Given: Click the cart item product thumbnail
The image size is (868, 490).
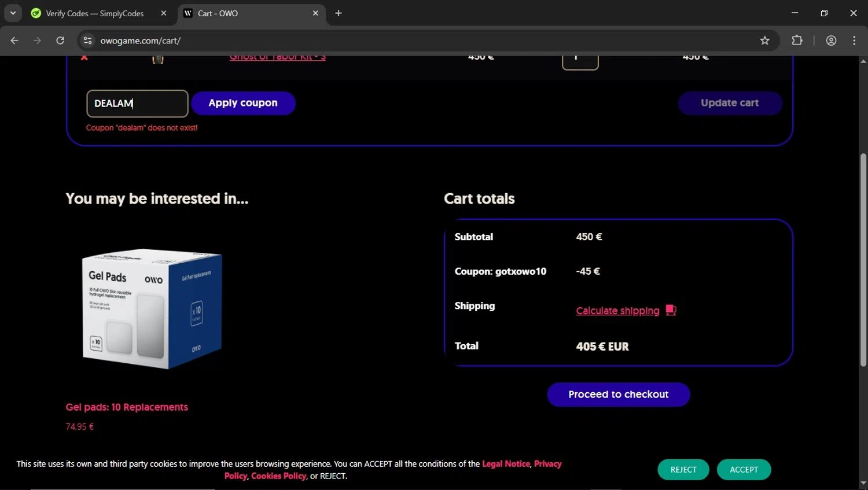Looking at the screenshot, I should tap(157, 59).
